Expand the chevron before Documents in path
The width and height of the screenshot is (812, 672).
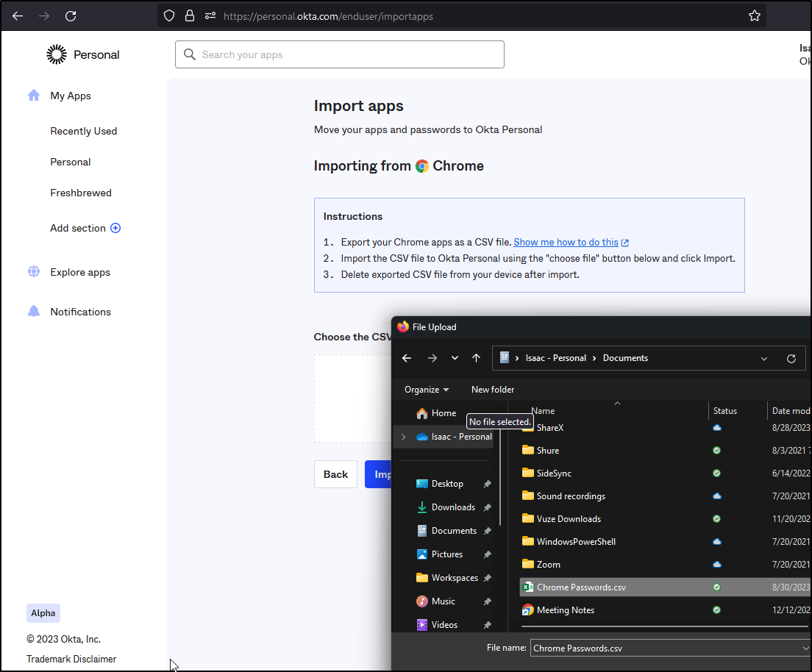click(594, 358)
